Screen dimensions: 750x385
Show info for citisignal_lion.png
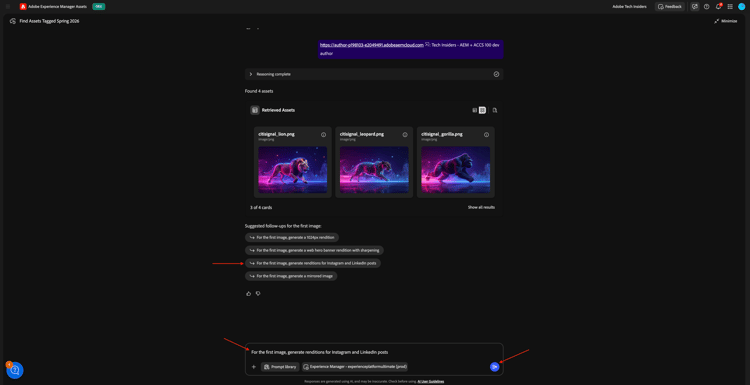(x=323, y=135)
